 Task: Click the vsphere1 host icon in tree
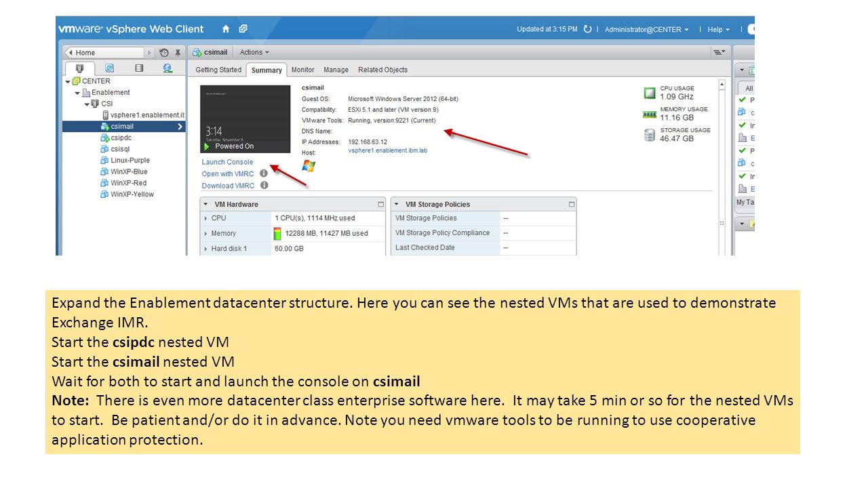tap(105, 115)
